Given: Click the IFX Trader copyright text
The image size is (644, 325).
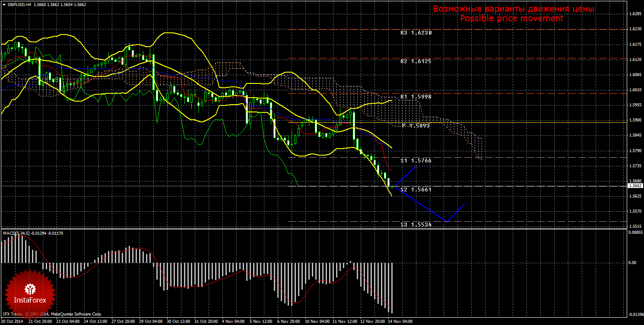Looking at the screenshot, I should click(x=52, y=314).
